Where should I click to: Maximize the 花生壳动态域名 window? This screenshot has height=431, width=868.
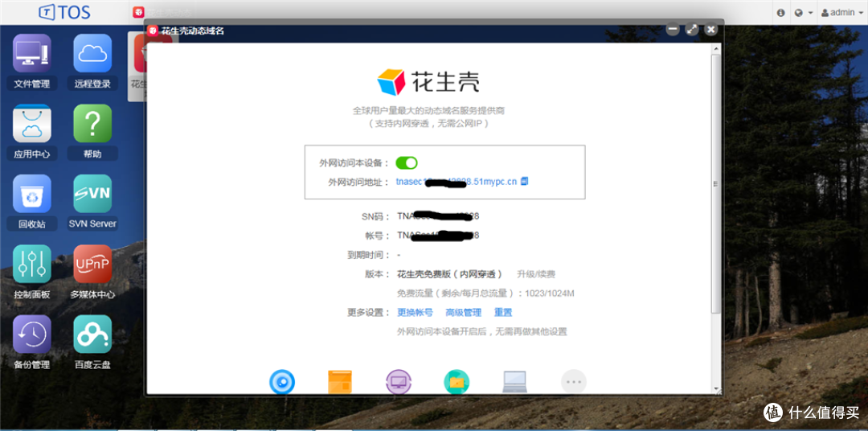point(692,30)
